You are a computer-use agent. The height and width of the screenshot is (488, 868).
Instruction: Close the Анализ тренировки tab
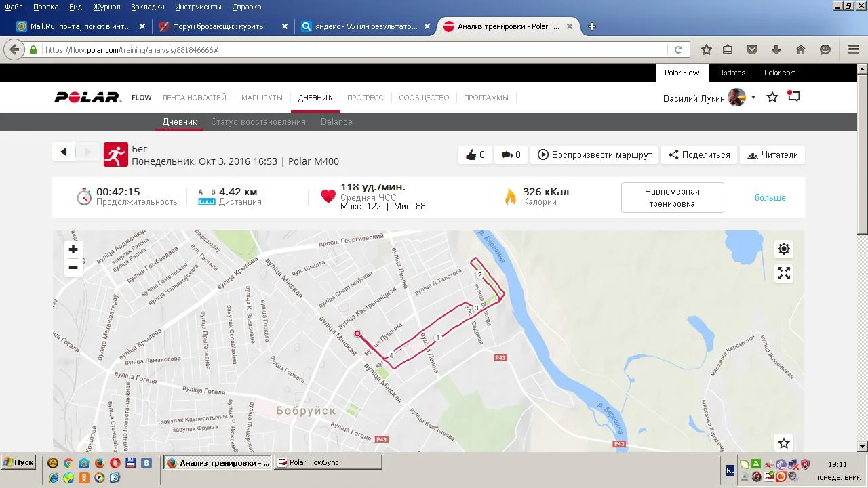[x=570, y=26]
